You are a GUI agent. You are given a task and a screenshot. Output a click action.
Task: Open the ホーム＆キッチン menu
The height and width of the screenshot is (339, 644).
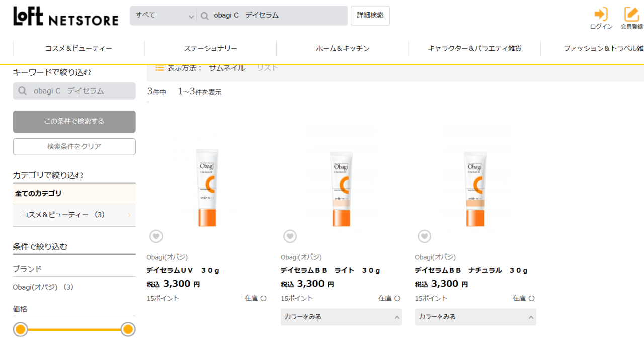click(x=343, y=48)
